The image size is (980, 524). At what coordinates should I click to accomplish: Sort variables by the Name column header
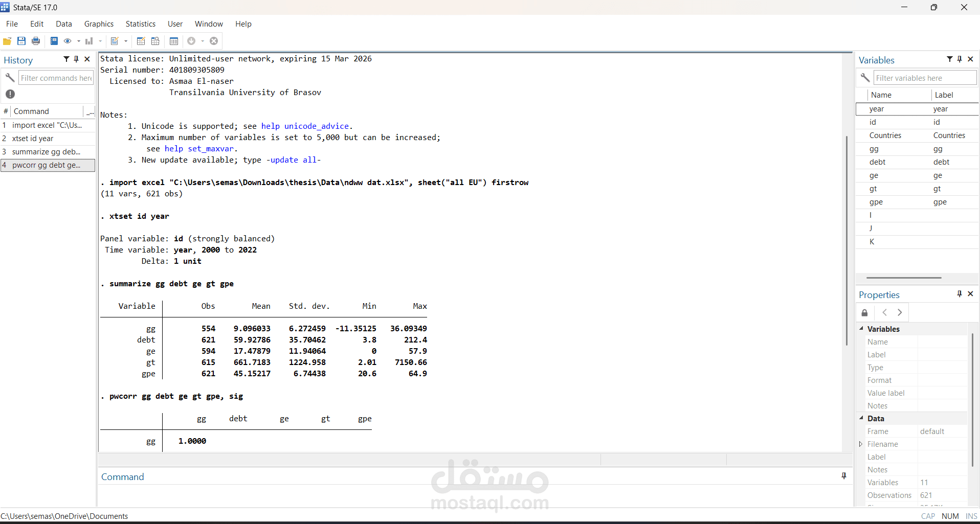point(899,95)
